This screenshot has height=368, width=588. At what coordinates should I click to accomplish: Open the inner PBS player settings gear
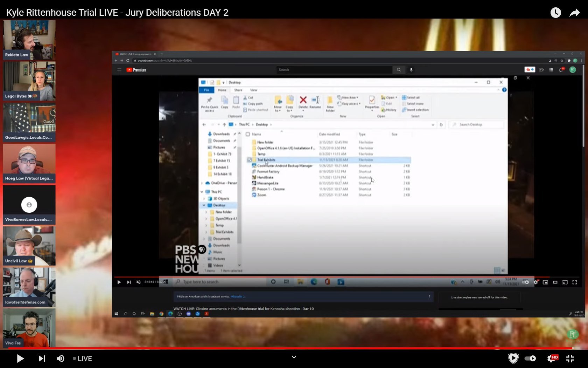coord(536,282)
